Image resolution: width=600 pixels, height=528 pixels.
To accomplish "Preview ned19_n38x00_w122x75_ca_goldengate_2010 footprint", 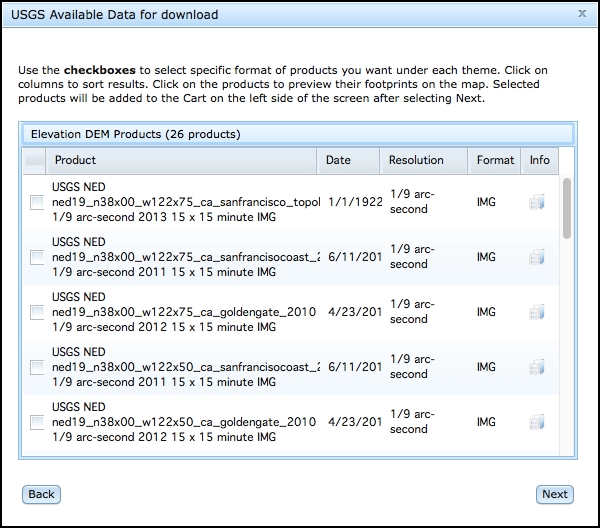I will tap(184, 312).
